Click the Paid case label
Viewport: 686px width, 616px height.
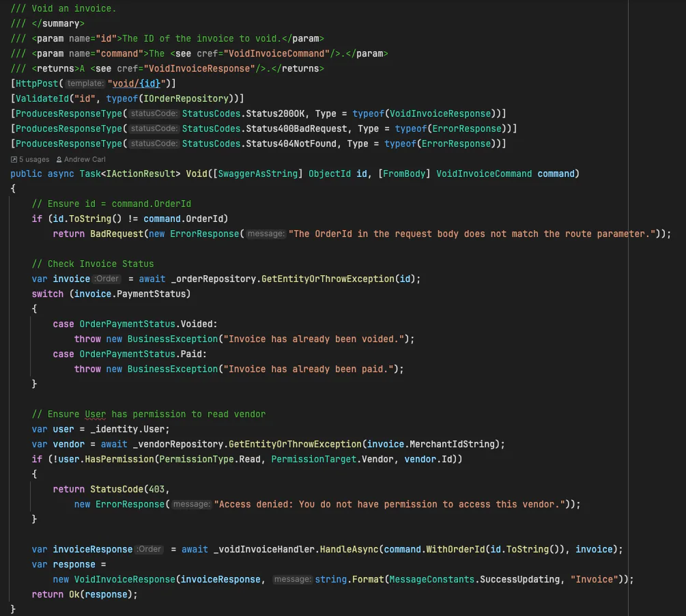(x=191, y=354)
